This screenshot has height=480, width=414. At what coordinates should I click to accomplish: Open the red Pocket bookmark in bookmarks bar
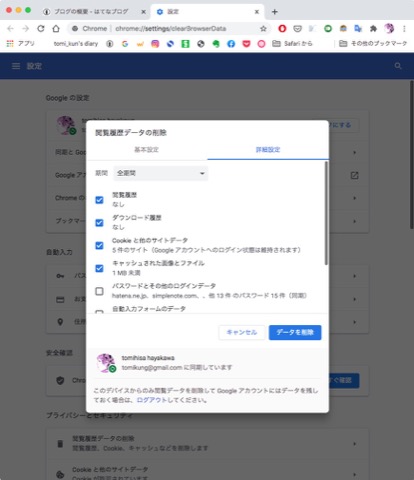(246, 44)
